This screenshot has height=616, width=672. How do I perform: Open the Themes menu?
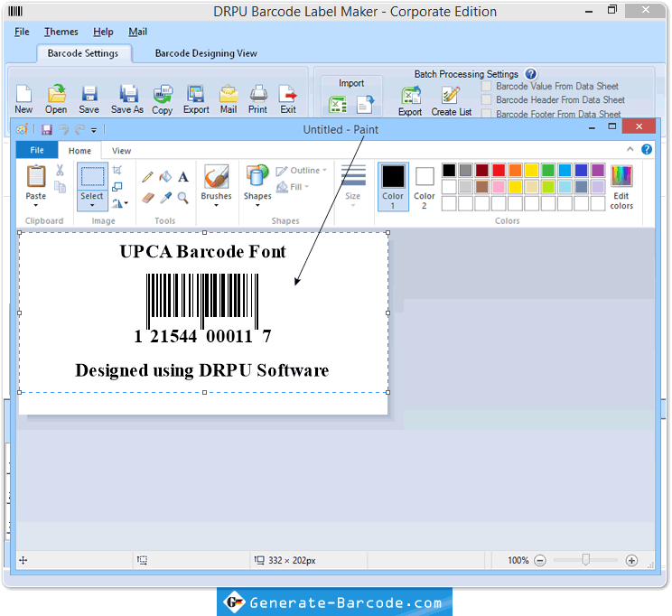tap(61, 32)
